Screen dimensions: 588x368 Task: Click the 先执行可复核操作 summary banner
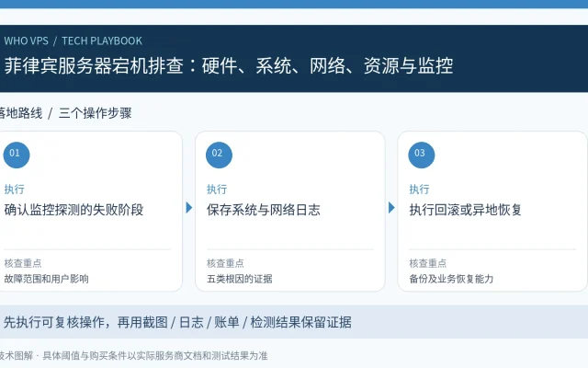coord(294,322)
